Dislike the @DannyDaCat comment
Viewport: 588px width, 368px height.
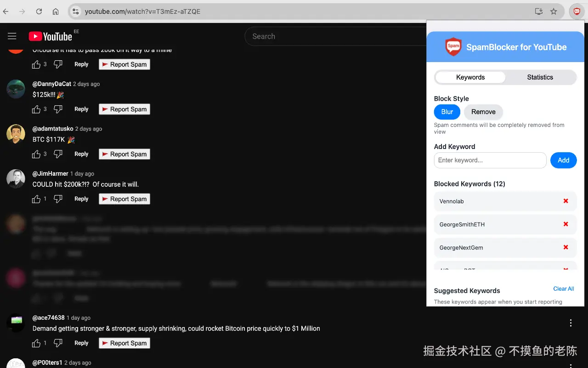tap(58, 109)
